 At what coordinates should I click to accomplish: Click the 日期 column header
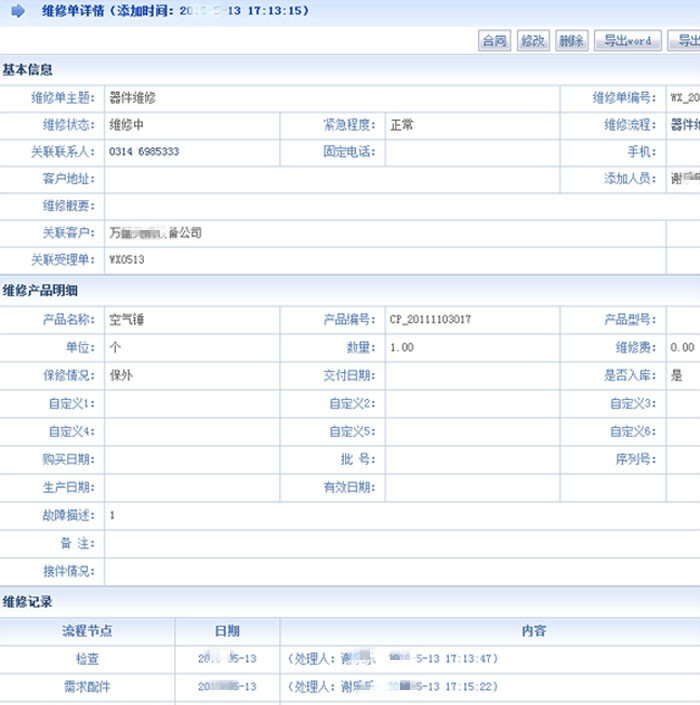pyautogui.click(x=227, y=631)
